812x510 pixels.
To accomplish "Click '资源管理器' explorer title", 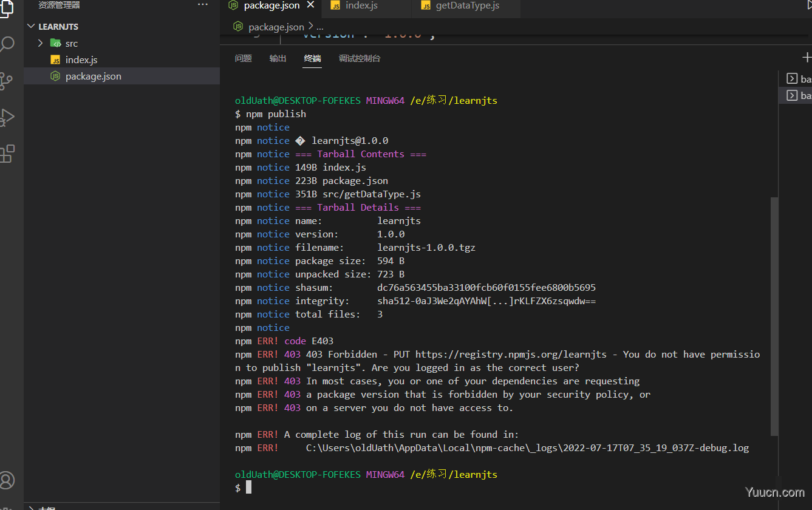I will pos(59,5).
